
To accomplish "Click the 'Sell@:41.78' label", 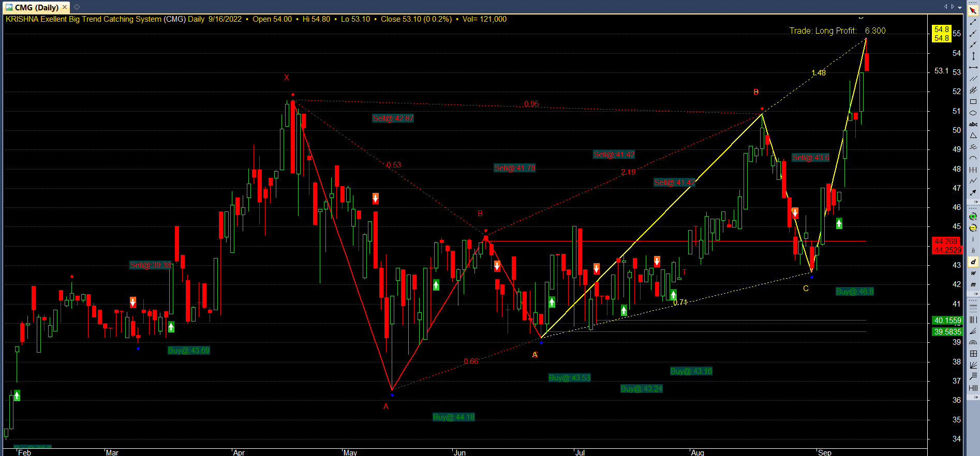I will pyautogui.click(x=515, y=168).
